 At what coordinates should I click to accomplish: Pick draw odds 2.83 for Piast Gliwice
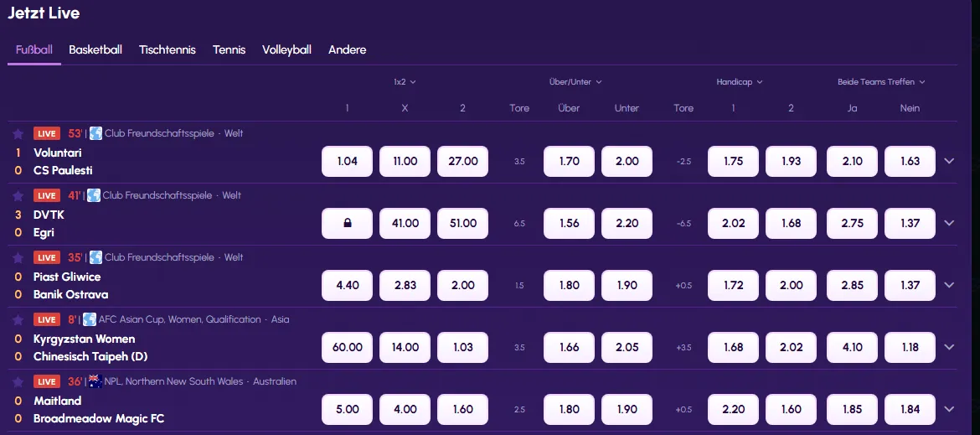pyautogui.click(x=405, y=285)
